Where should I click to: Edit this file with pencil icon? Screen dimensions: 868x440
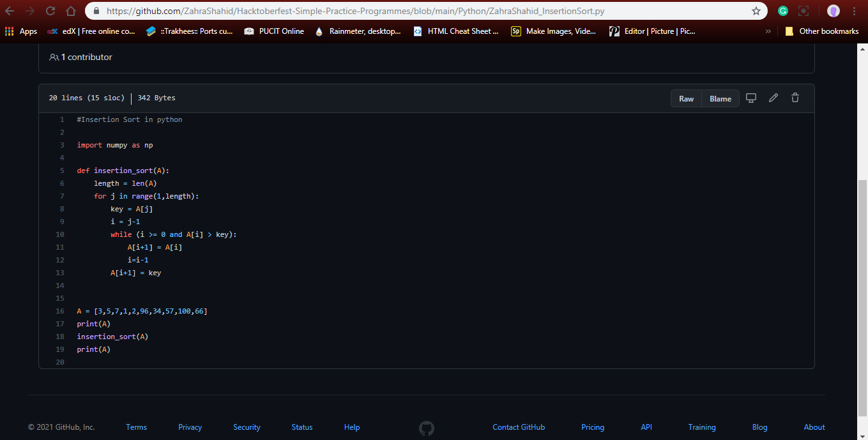coord(773,98)
